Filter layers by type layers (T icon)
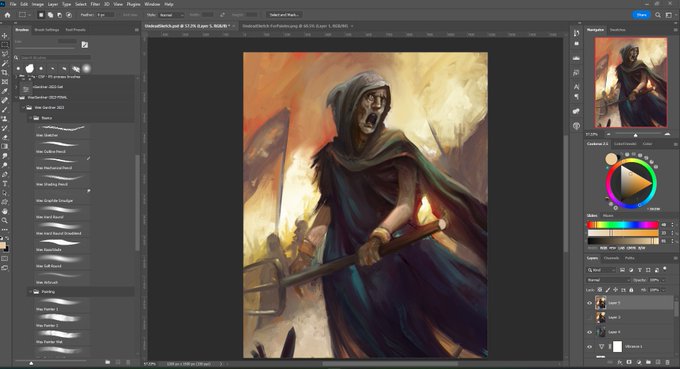Viewport: 680px width, 369px height. 640,270
